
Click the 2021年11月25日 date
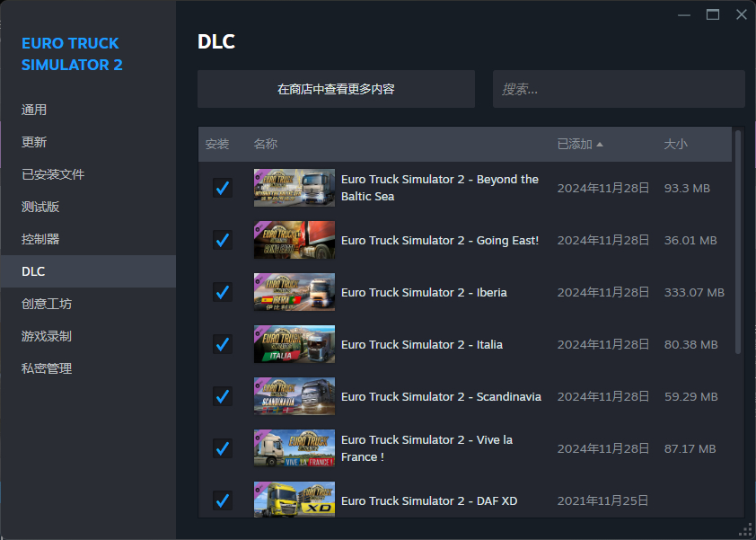click(x=603, y=500)
